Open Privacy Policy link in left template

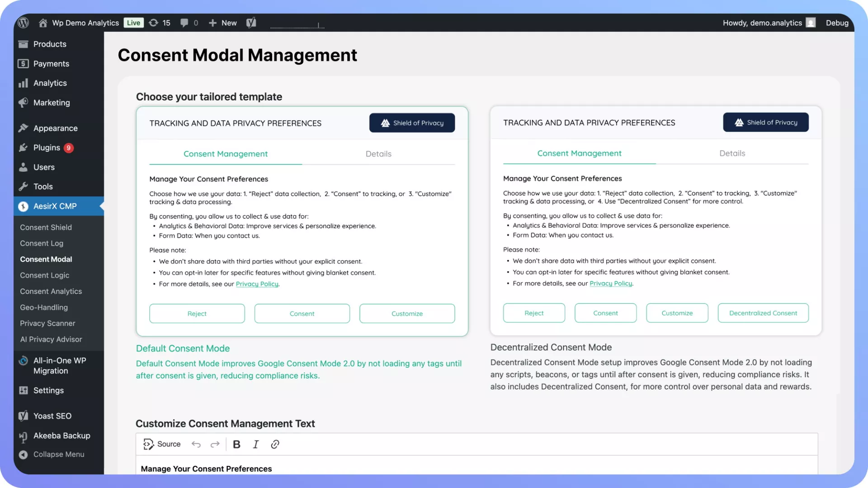coord(257,284)
